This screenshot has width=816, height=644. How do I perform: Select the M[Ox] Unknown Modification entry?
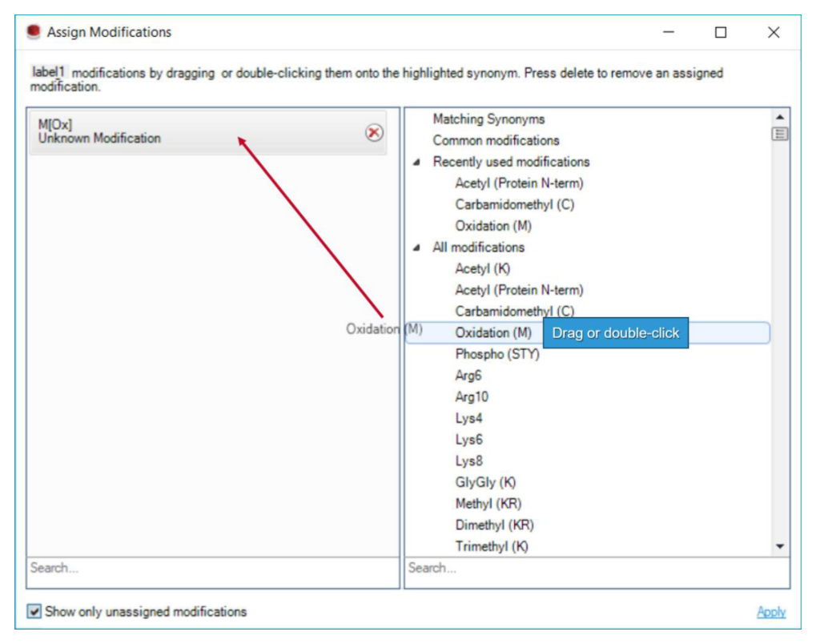pos(208,131)
